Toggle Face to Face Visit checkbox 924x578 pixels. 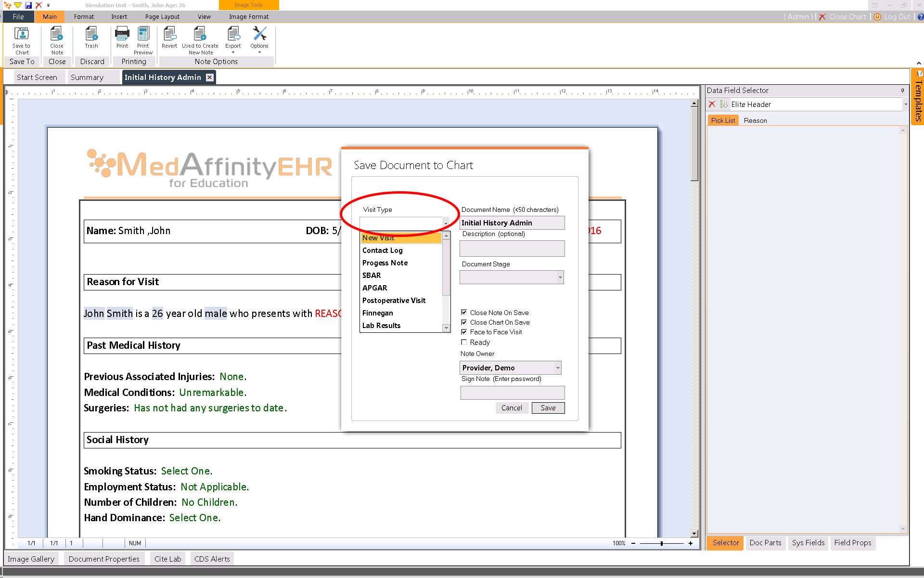click(x=464, y=331)
